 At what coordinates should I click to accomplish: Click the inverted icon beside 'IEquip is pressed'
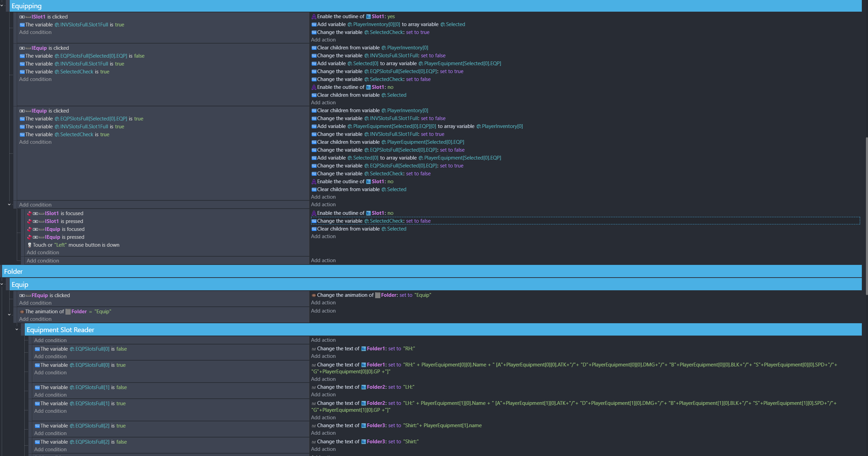point(29,237)
